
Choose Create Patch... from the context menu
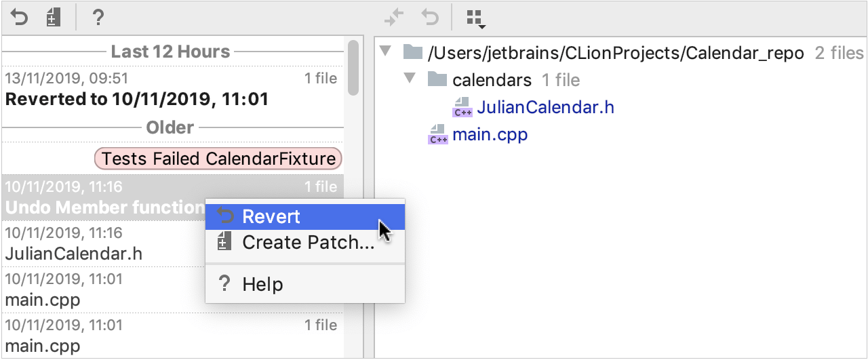click(x=308, y=242)
